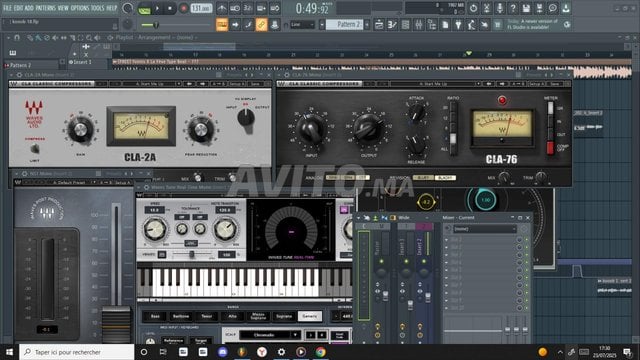Select the Soprano range in Waves Tune

pyautogui.click(x=284, y=316)
